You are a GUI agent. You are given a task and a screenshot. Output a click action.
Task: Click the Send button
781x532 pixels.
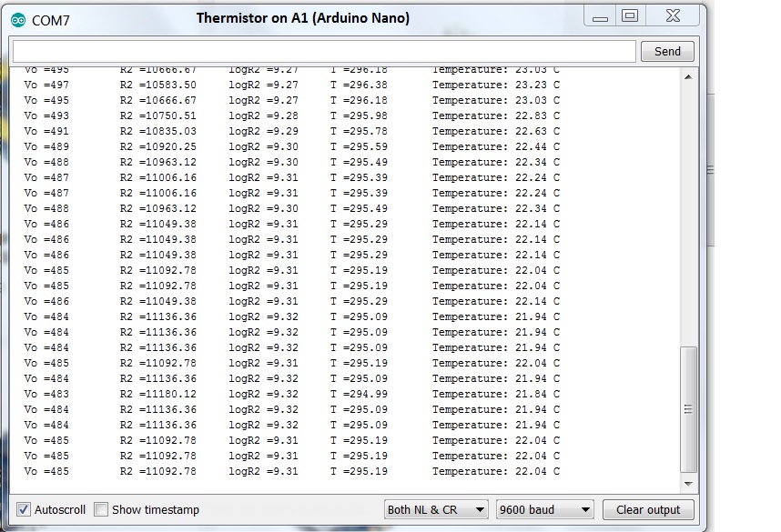click(667, 51)
